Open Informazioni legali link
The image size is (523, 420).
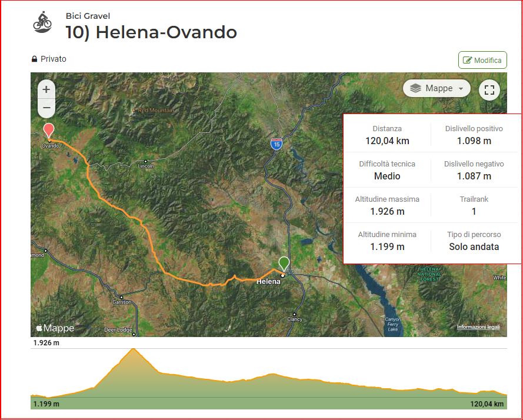tap(478, 327)
